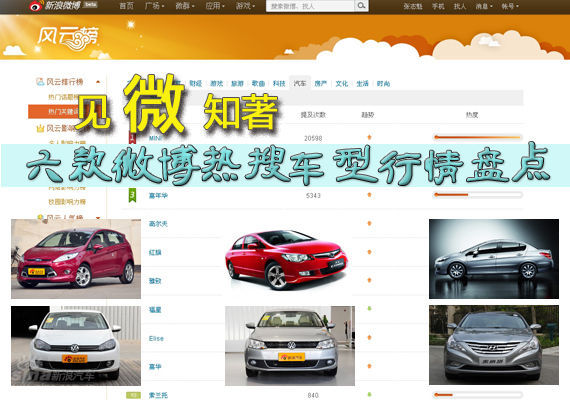Click the heat bar in MINI row

(x=478, y=137)
